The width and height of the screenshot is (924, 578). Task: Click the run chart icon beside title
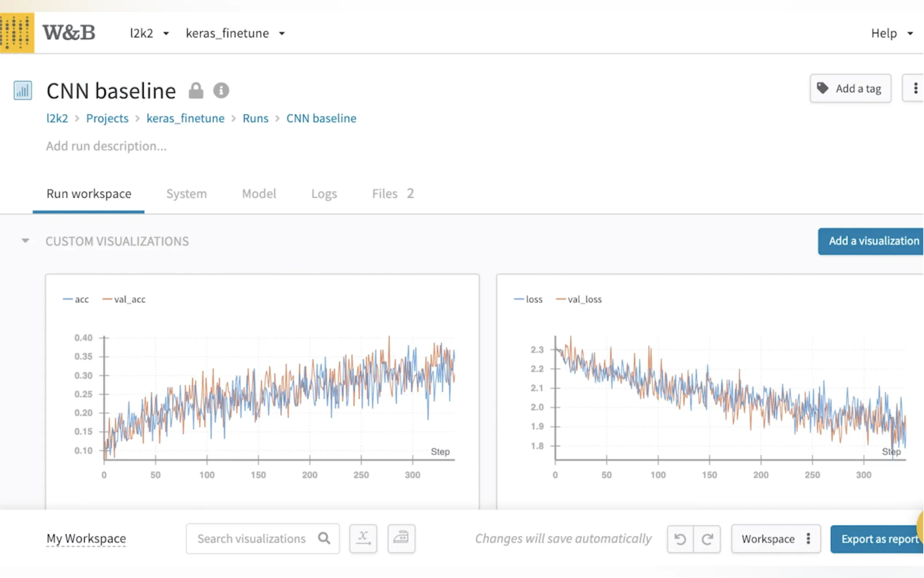click(23, 91)
